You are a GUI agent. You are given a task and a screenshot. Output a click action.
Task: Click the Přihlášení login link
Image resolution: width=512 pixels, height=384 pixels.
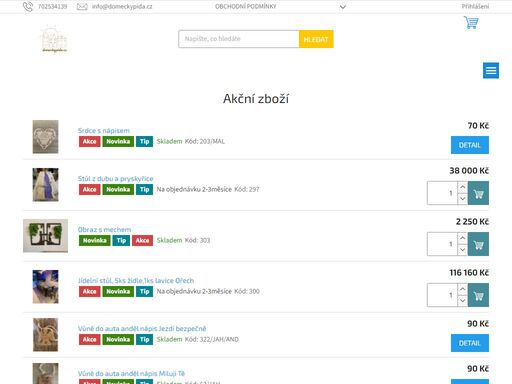[x=475, y=6]
